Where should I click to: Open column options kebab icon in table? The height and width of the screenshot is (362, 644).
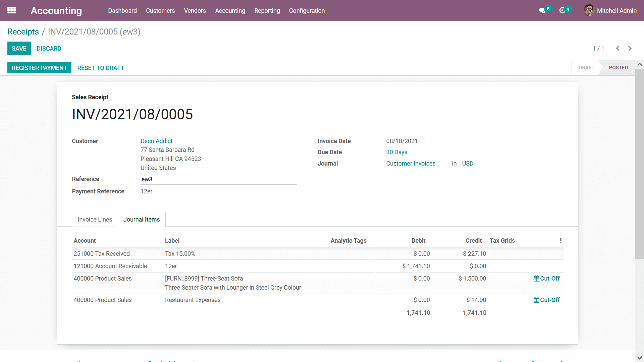click(x=560, y=241)
